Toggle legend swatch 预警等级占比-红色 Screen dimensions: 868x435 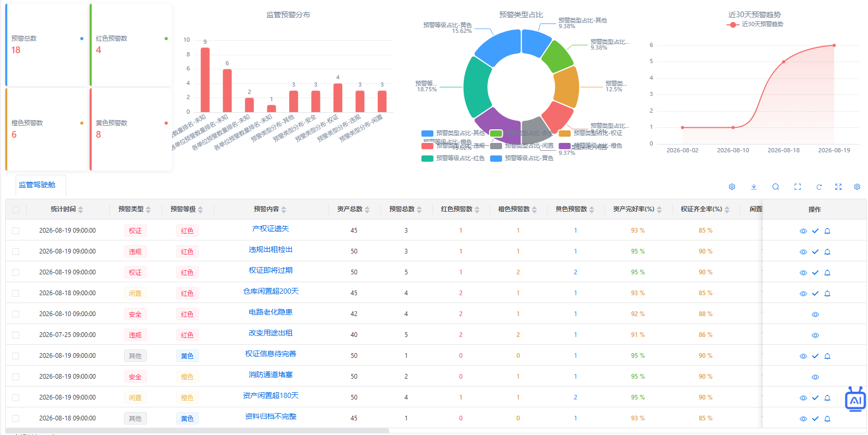[427, 159]
